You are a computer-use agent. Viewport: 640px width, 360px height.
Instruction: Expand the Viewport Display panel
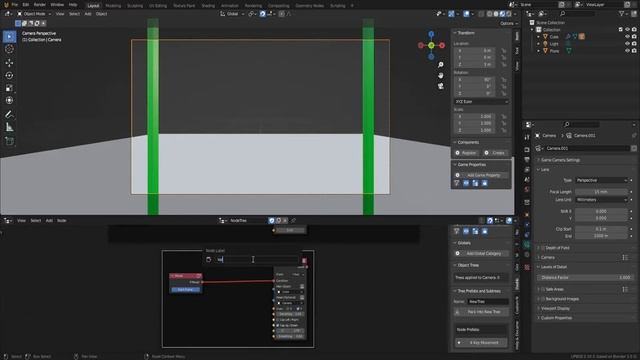point(554,308)
